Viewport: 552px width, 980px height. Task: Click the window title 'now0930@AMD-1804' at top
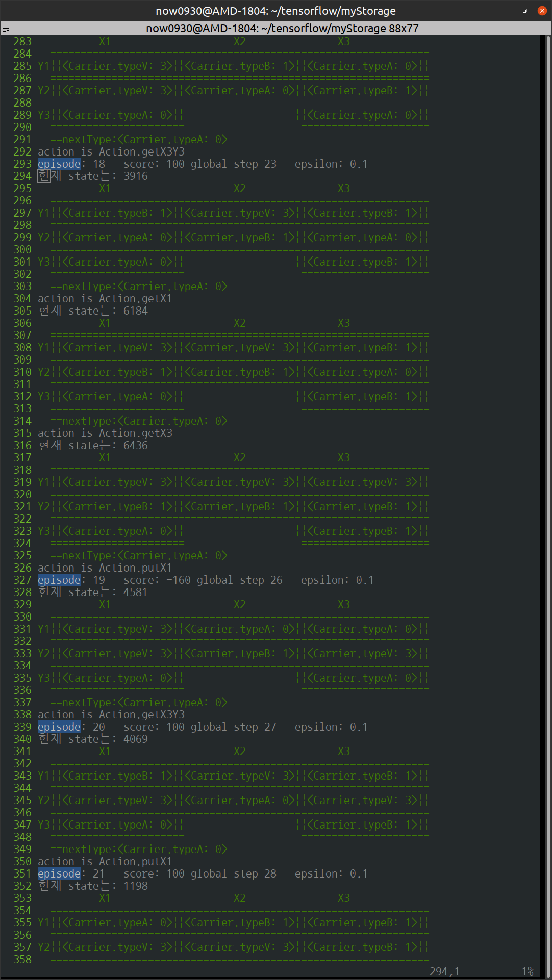tap(275, 11)
